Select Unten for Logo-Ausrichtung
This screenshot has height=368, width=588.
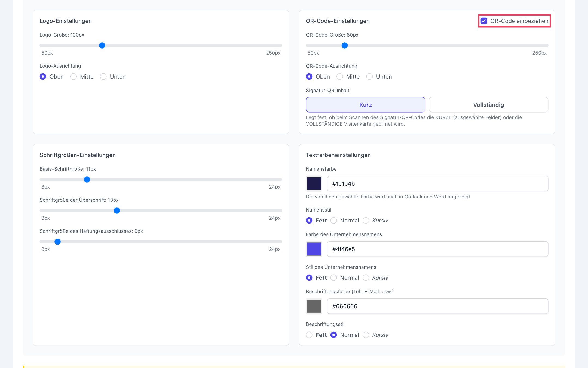pyautogui.click(x=103, y=77)
